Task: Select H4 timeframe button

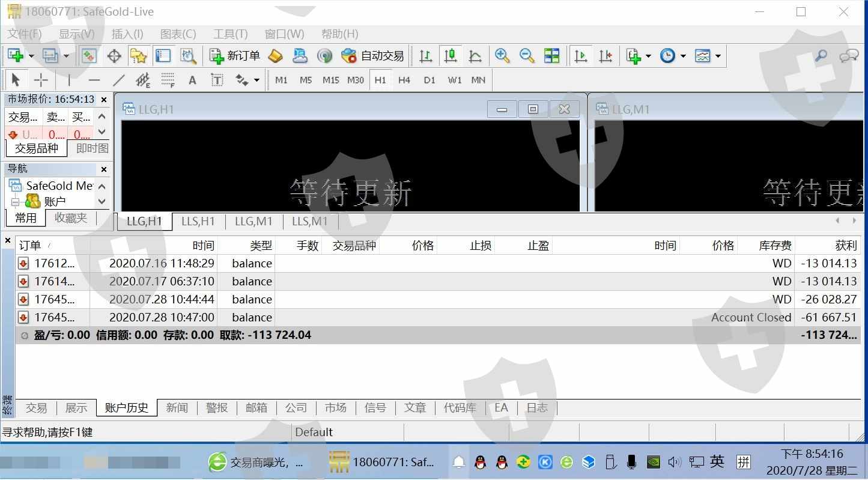Action: click(404, 80)
